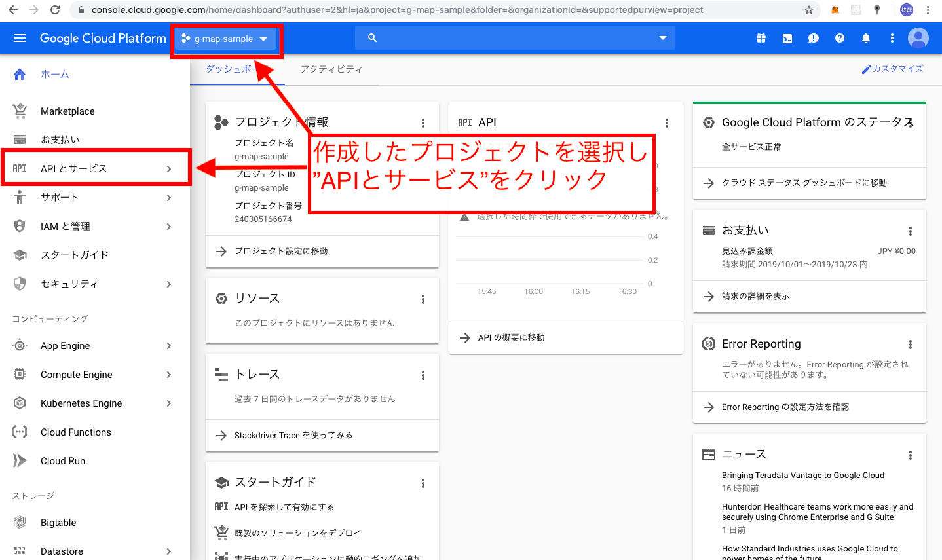This screenshot has width=942, height=560.
Task: Open the Google apps grid icon
Action: tap(761, 38)
